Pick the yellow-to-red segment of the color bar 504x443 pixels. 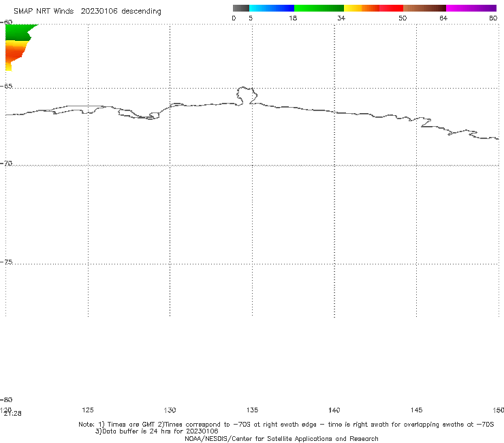pos(373,8)
